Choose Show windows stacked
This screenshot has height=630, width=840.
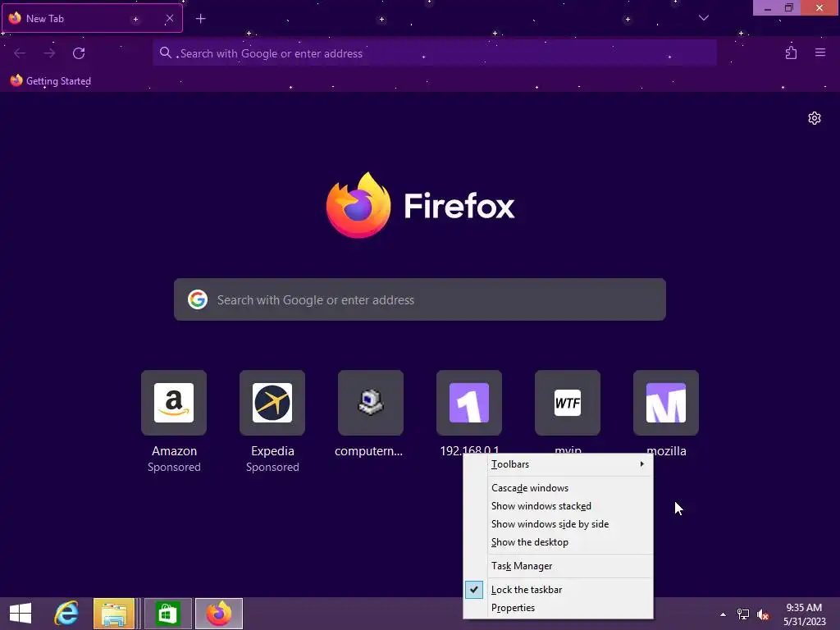click(558, 505)
